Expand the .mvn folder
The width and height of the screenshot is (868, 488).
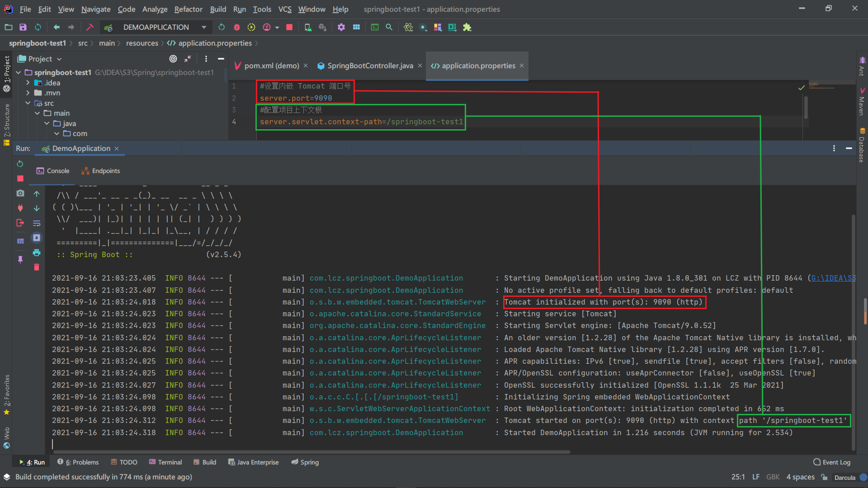(x=28, y=93)
